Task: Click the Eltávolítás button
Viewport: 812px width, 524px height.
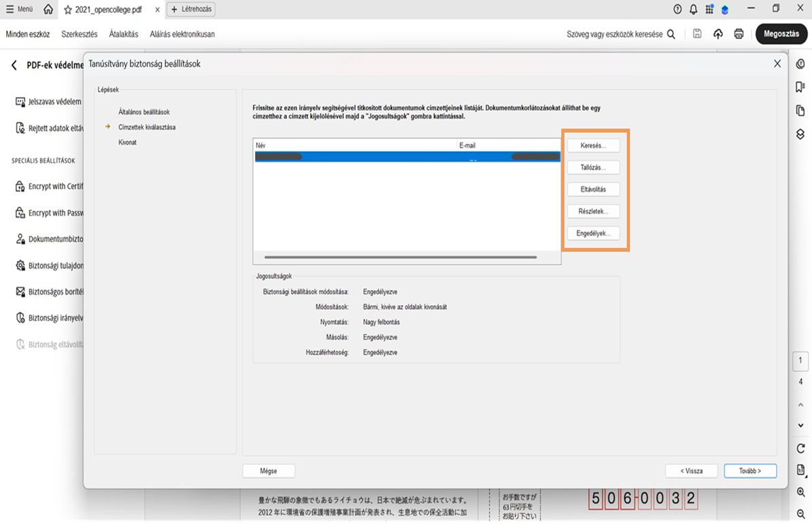Action: [x=594, y=189]
